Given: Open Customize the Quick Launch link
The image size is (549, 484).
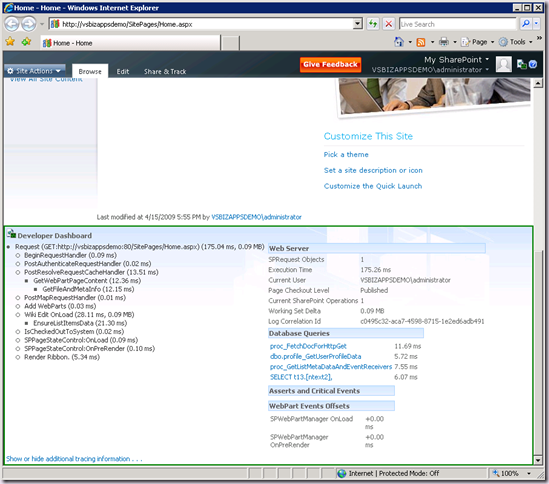Looking at the screenshot, I should (x=373, y=186).
